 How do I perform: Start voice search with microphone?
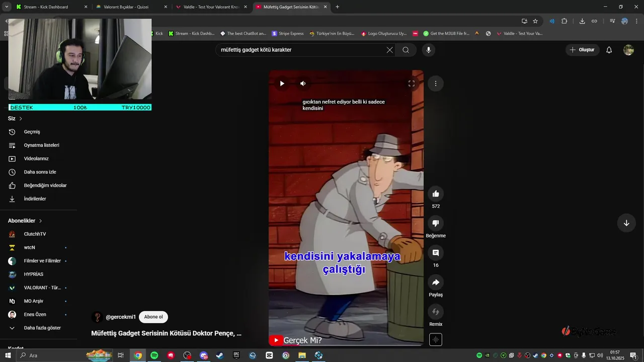(x=429, y=50)
